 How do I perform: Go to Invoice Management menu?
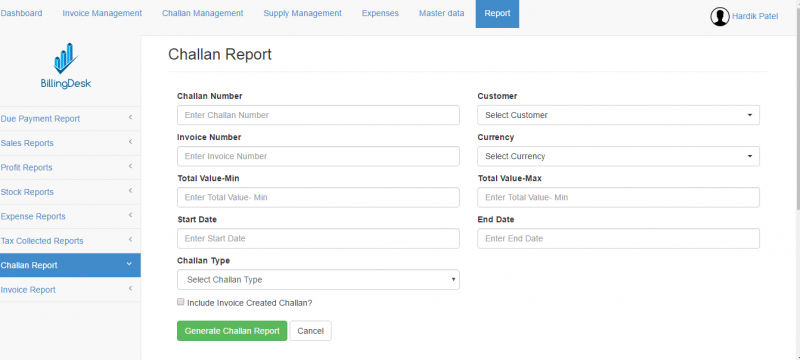point(102,13)
